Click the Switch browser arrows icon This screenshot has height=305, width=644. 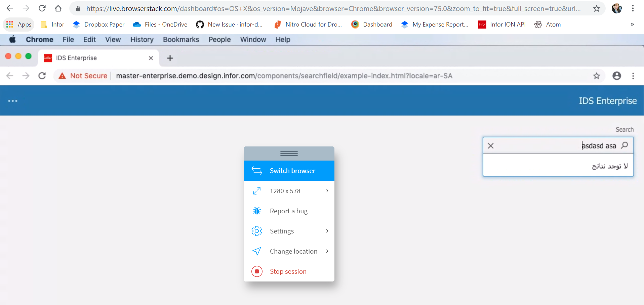click(257, 171)
